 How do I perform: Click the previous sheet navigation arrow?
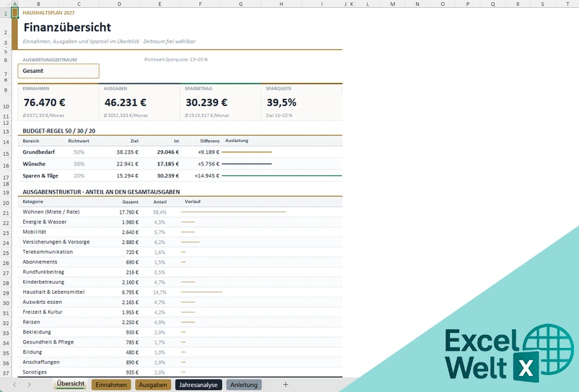pyautogui.click(x=14, y=385)
